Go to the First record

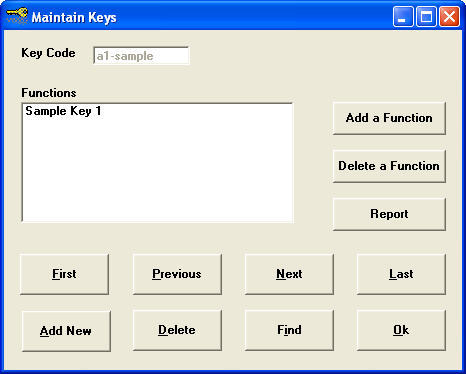64,274
